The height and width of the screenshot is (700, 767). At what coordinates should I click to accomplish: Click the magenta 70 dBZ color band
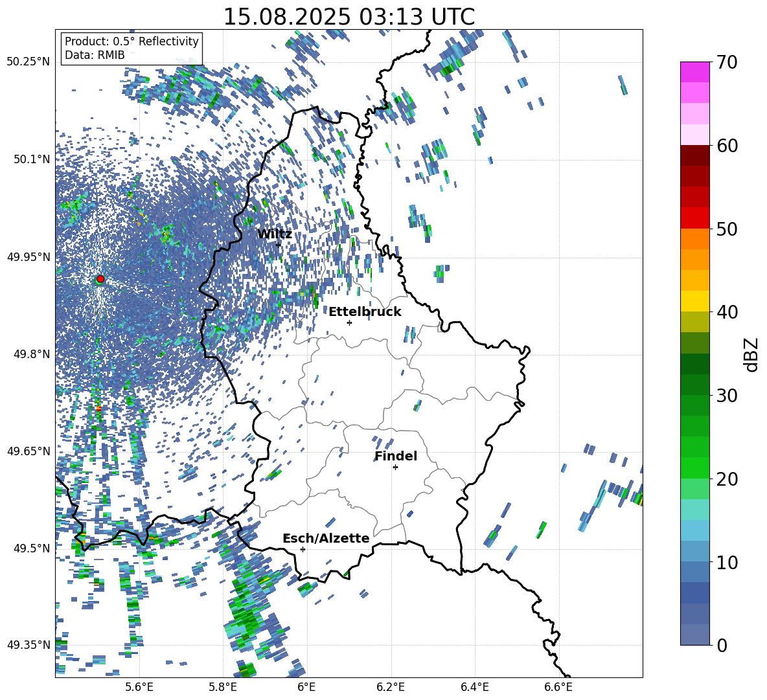(694, 72)
